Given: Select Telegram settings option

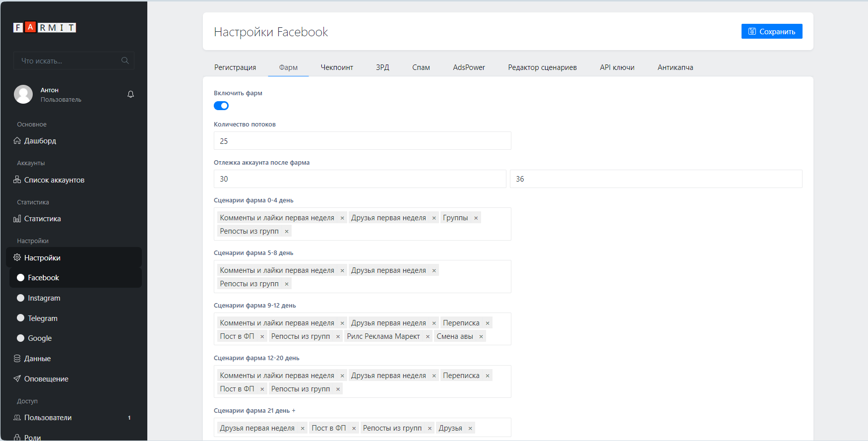Looking at the screenshot, I should click(x=42, y=318).
